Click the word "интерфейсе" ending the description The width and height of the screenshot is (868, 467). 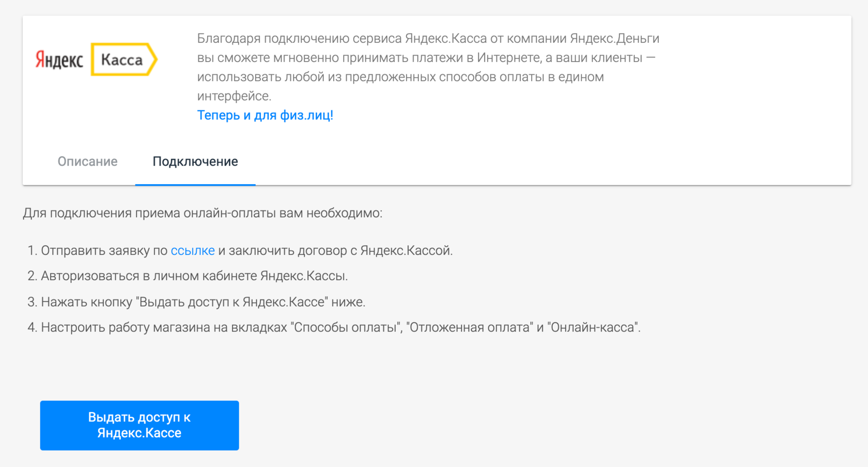(234, 96)
